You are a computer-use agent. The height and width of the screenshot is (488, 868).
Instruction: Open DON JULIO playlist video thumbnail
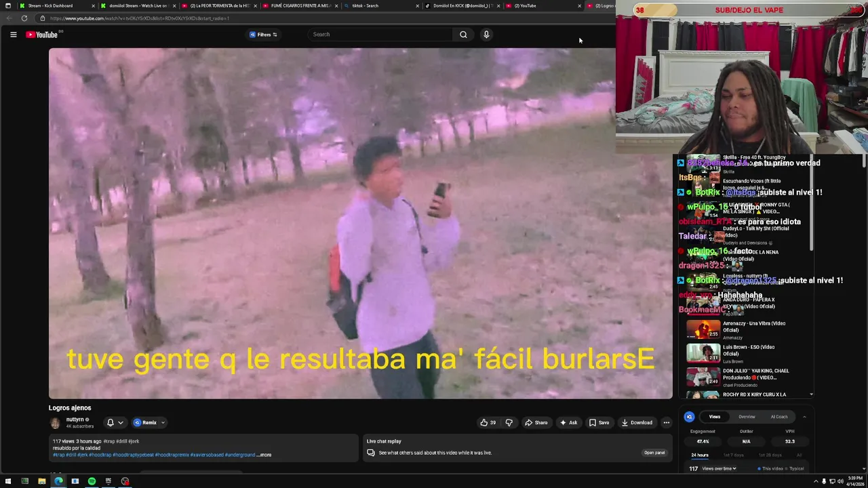(703, 376)
